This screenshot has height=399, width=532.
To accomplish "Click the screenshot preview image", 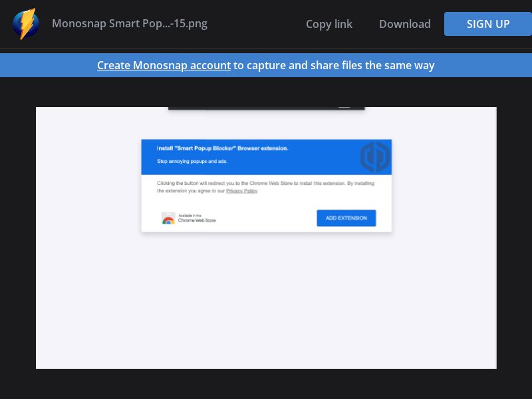I will (266, 238).
